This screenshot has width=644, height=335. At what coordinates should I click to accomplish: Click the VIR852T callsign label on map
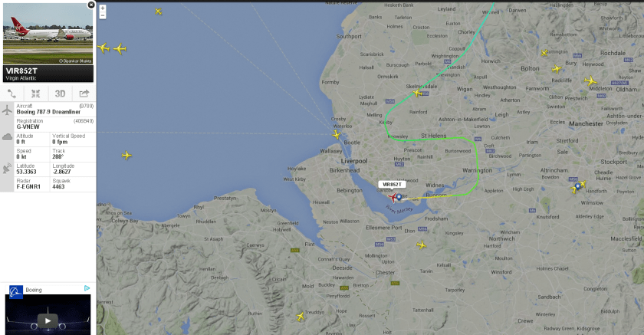(x=393, y=184)
